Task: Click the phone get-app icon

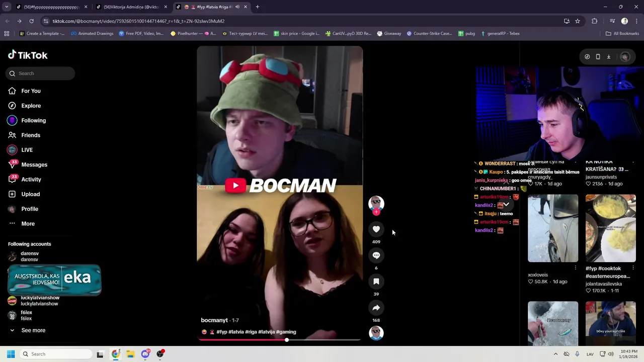Action: [x=598, y=57]
